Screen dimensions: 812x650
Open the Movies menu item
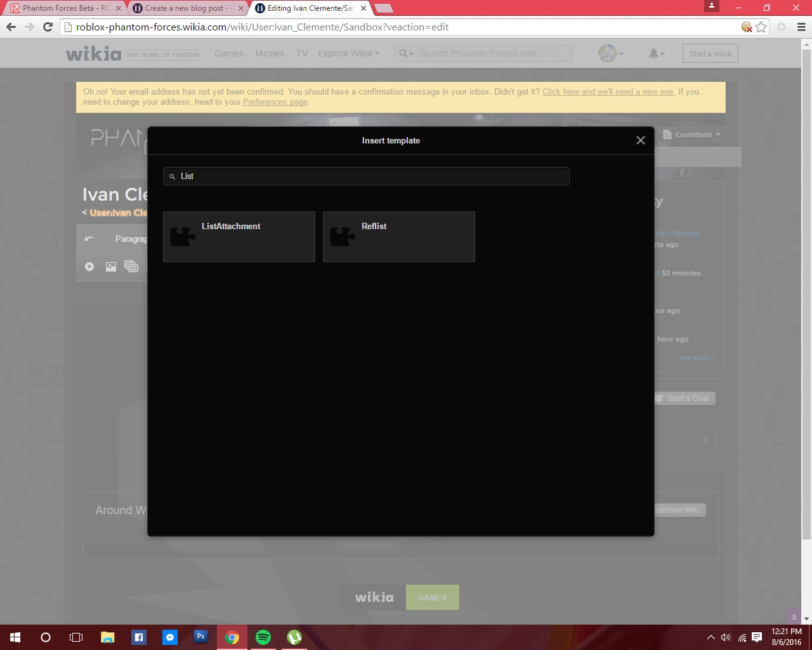[270, 53]
